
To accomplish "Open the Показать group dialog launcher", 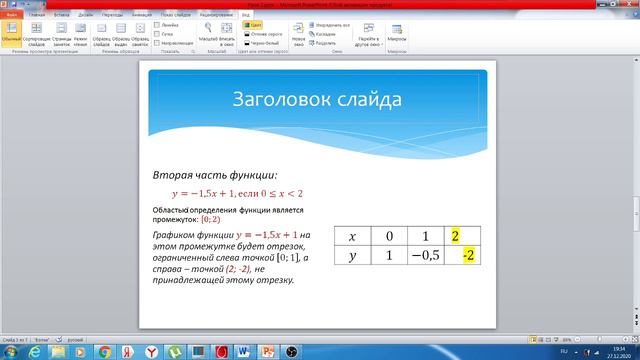I will (x=193, y=52).
